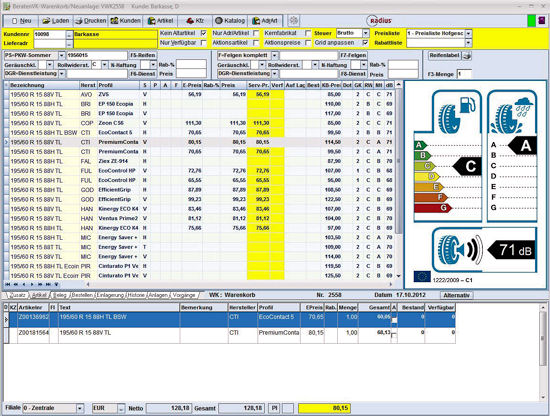Open the Steuer Brutto dropdown

click(366, 33)
